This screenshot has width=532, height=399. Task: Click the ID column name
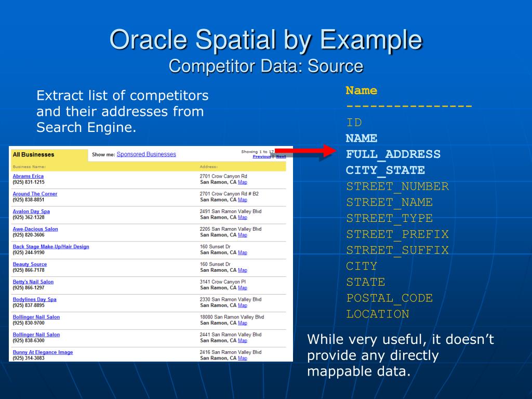click(354, 123)
